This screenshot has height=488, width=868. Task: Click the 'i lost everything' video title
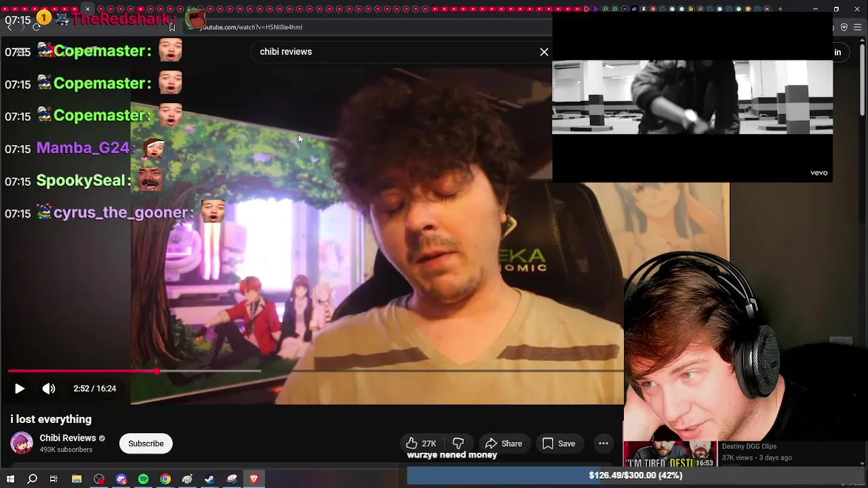51,420
